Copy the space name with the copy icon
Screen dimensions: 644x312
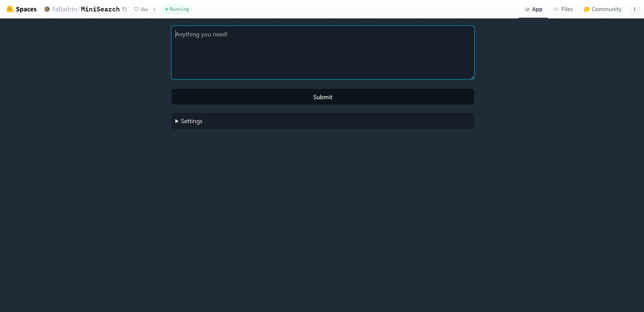124,9
